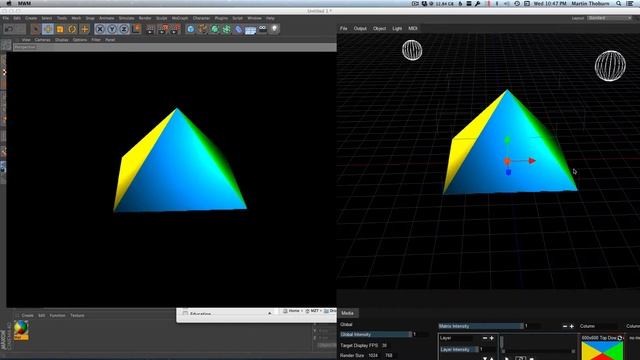Open the Character menu
Screen dimensions: 640x360
tap(201, 18)
